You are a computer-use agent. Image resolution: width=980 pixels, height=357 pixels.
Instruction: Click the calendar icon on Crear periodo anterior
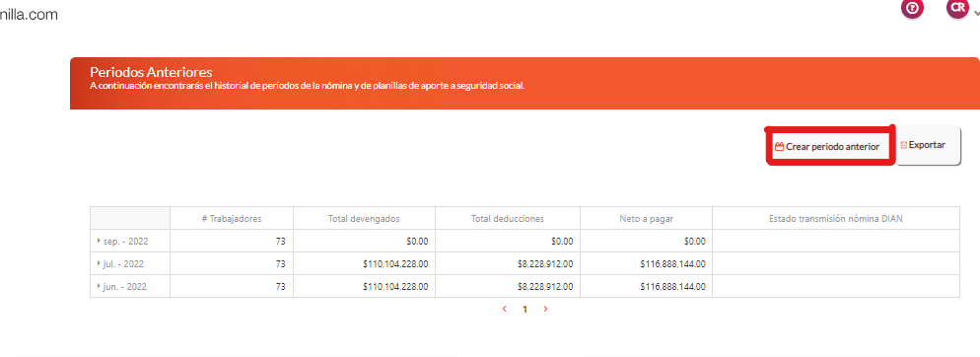779,147
